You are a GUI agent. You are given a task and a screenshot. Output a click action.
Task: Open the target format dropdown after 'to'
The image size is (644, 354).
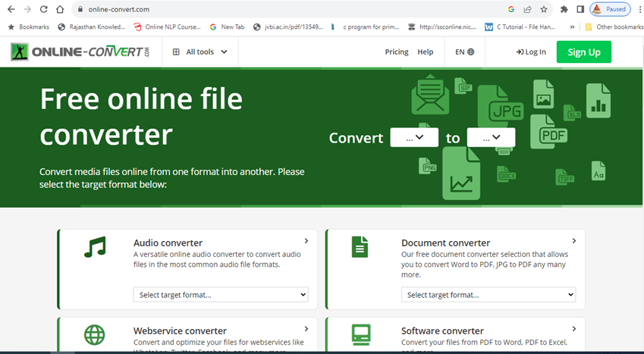(491, 137)
